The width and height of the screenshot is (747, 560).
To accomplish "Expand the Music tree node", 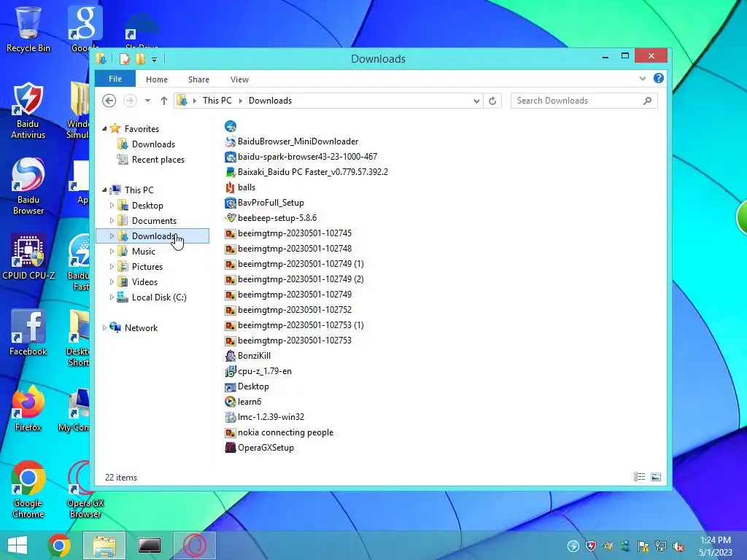I will [112, 251].
